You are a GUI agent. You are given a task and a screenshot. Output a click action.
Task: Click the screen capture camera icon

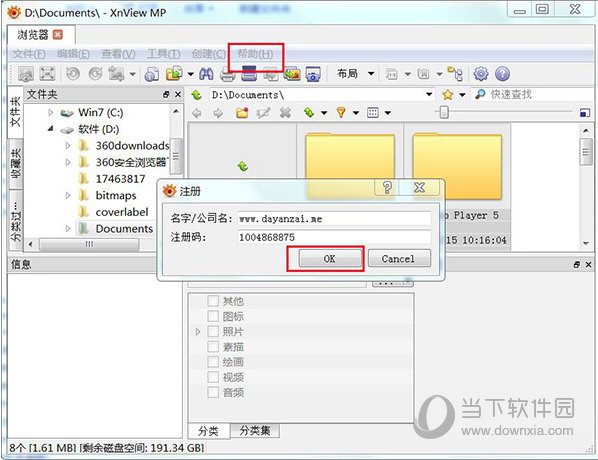coord(312,74)
